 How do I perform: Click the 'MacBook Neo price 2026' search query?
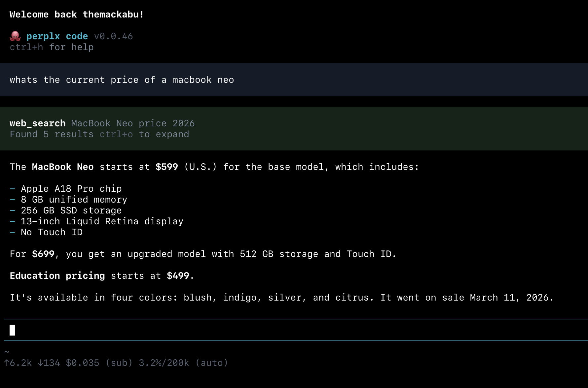(x=133, y=123)
